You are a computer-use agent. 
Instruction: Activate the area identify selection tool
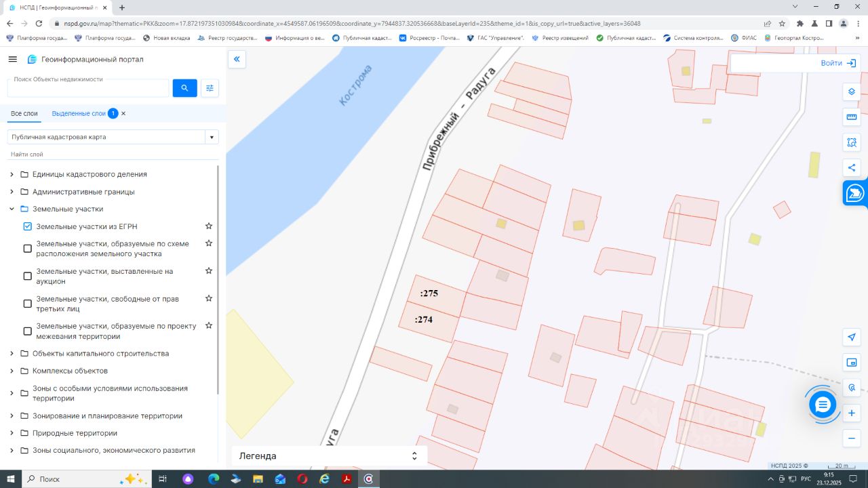click(852, 142)
